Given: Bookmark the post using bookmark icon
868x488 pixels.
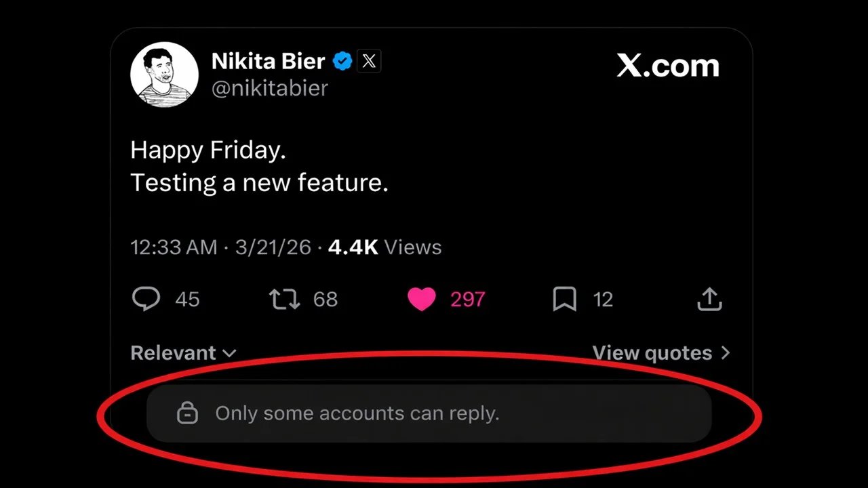Looking at the screenshot, I should (564, 299).
